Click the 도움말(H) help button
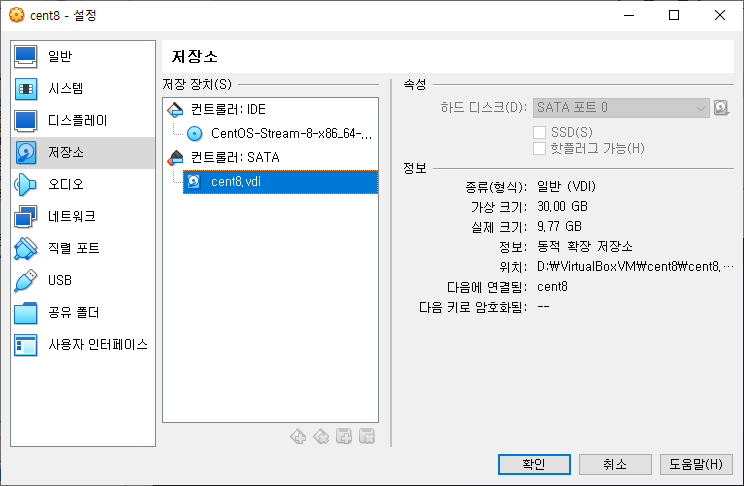This screenshot has width=744, height=486. [696, 464]
